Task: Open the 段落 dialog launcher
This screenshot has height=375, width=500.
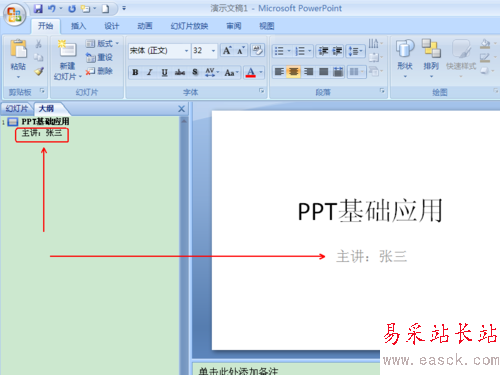Action: tap(382, 91)
